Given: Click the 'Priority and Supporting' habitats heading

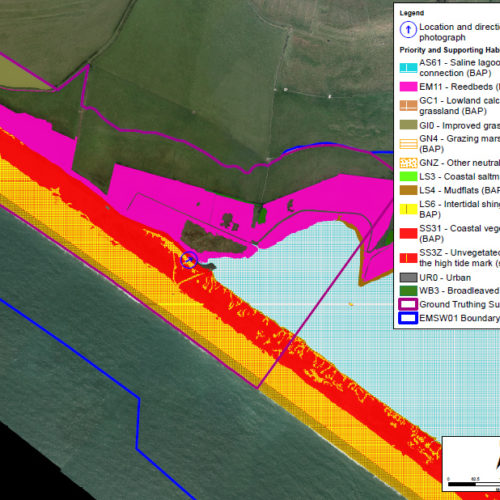Looking at the screenshot, I should pyautogui.click(x=450, y=50).
